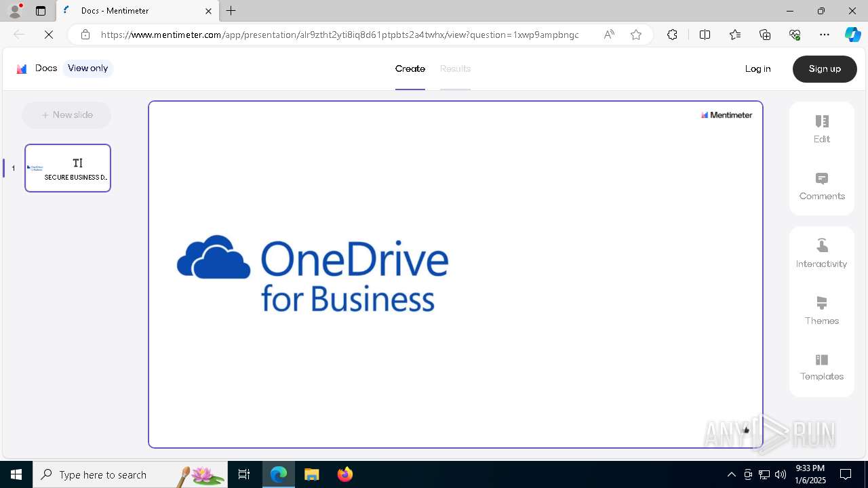The height and width of the screenshot is (488, 868).
Task: Open Browser essentials
Action: click(x=795, y=35)
